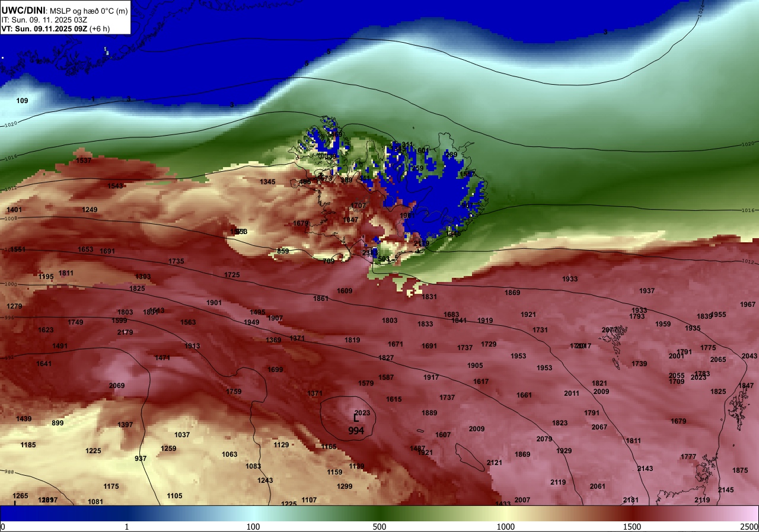
Task: Click the height value 1889
Action: tap(429, 413)
